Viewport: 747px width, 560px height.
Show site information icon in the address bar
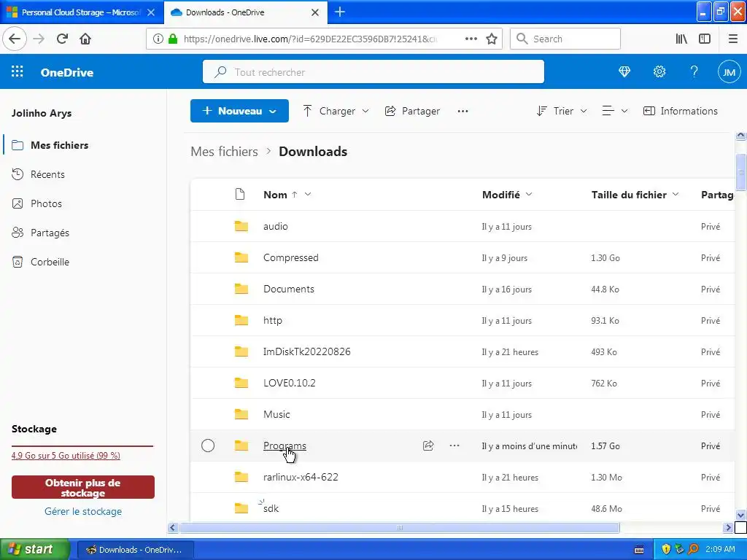pyautogui.click(x=158, y=39)
